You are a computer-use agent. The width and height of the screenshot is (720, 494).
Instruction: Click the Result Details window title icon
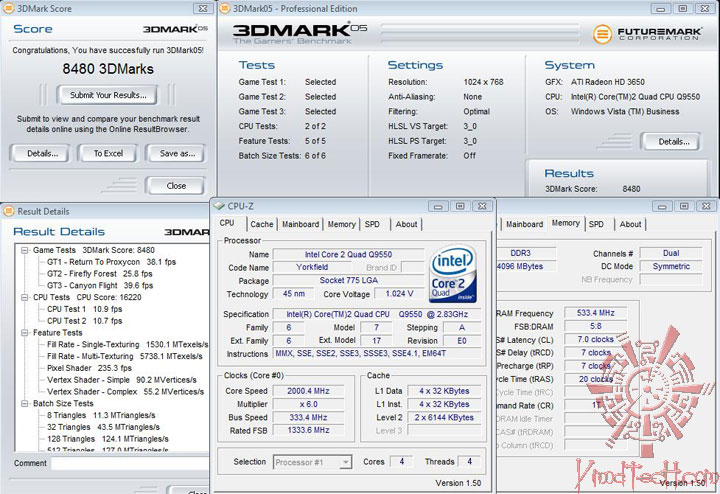click(8, 211)
